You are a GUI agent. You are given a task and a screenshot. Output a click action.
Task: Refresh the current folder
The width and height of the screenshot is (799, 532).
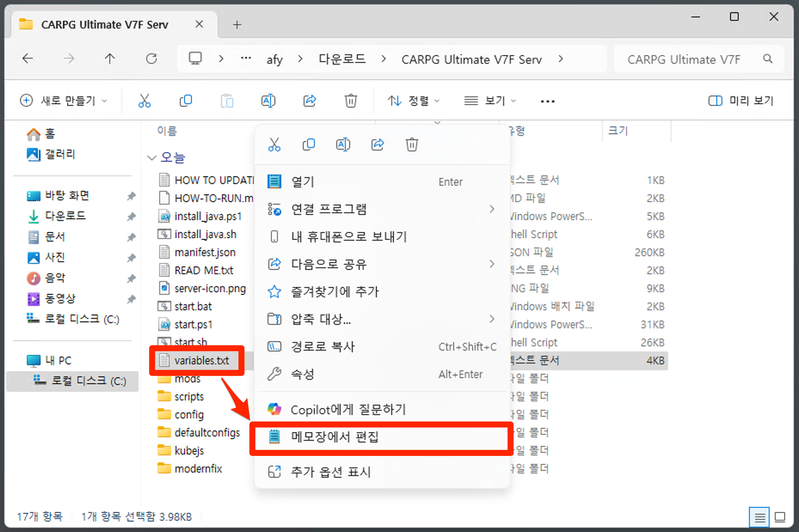(151, 59)
